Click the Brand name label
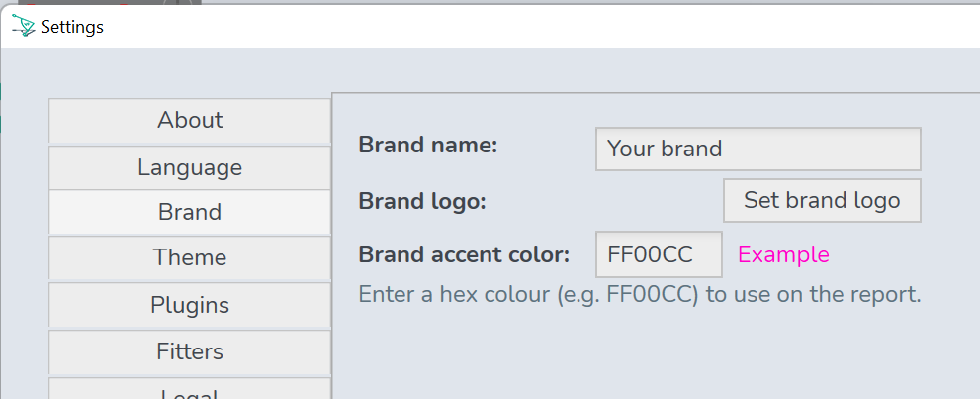The width and height of the screenshot is (980, 399). pyautogui.click(x=427, y=146)
